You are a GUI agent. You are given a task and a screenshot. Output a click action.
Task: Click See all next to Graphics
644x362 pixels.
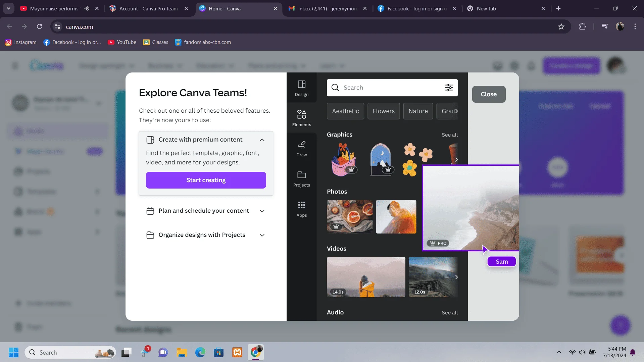(x=449, y=135)
